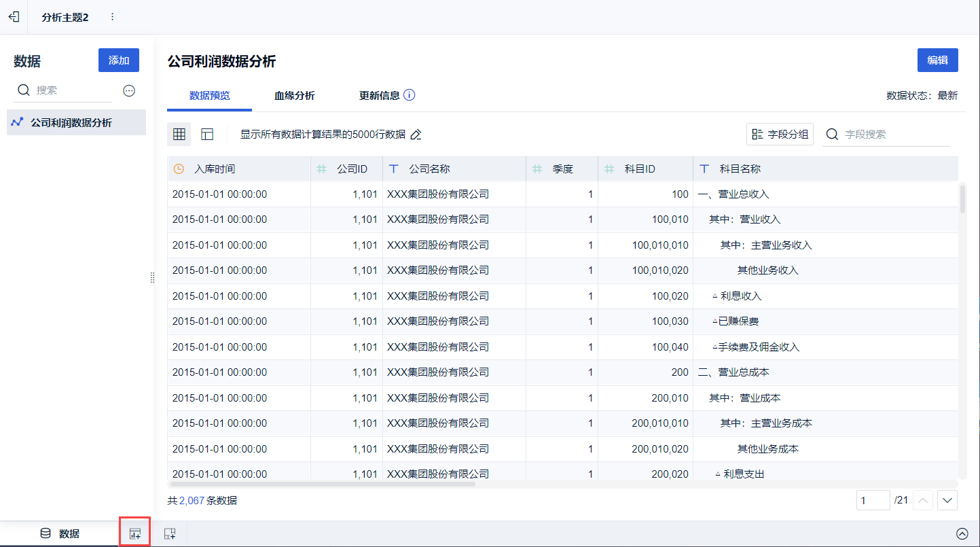The width and height of the screenshot is (980, 547).
Task: Click the blue 添加 button
Action: (x=119, y=60)
